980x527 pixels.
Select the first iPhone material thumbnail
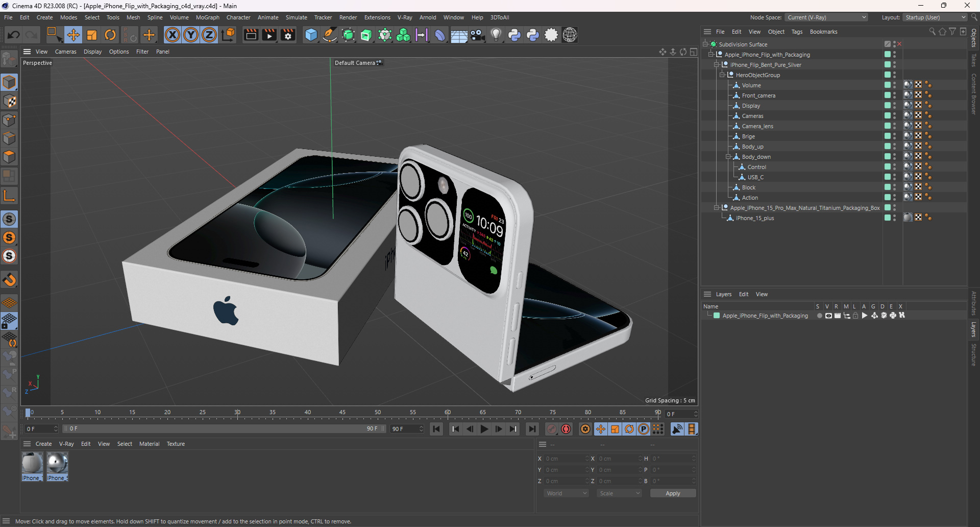(32, 464)
